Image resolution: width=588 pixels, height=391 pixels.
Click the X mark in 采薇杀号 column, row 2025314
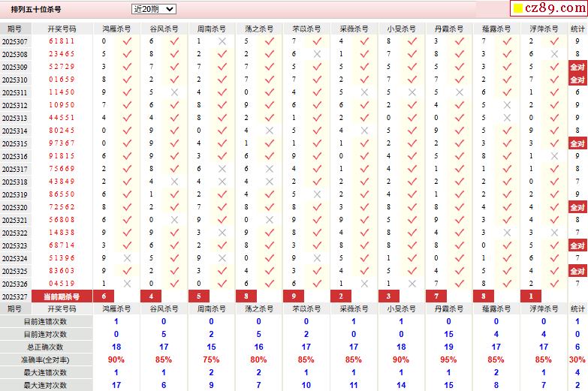coord(364,131)
